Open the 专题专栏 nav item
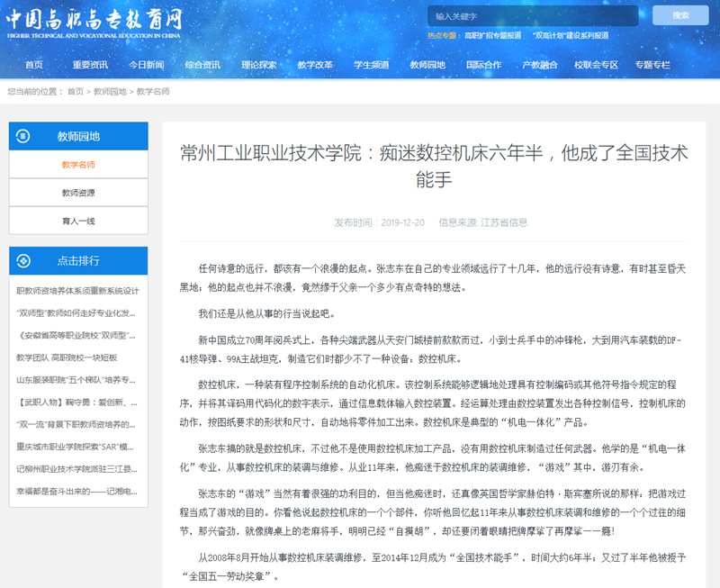The width and height of the screenshot is (720, 588). [652, 65]
